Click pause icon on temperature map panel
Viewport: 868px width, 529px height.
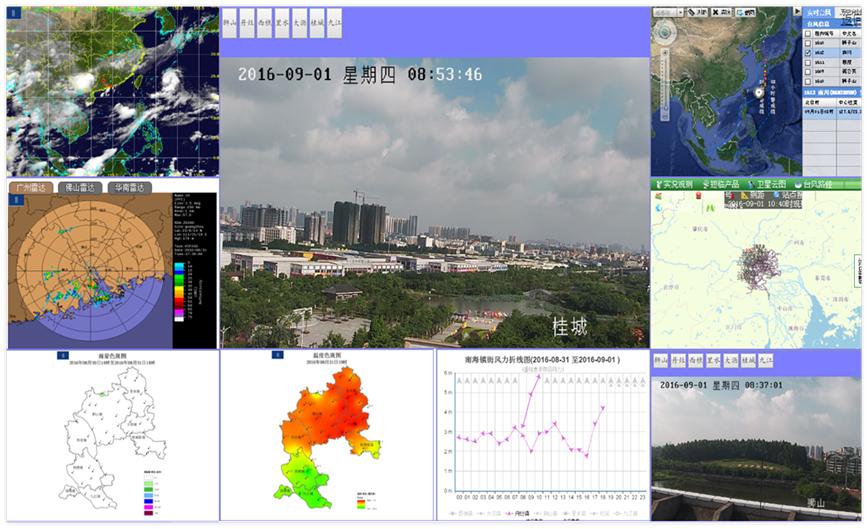pos(277,355)
